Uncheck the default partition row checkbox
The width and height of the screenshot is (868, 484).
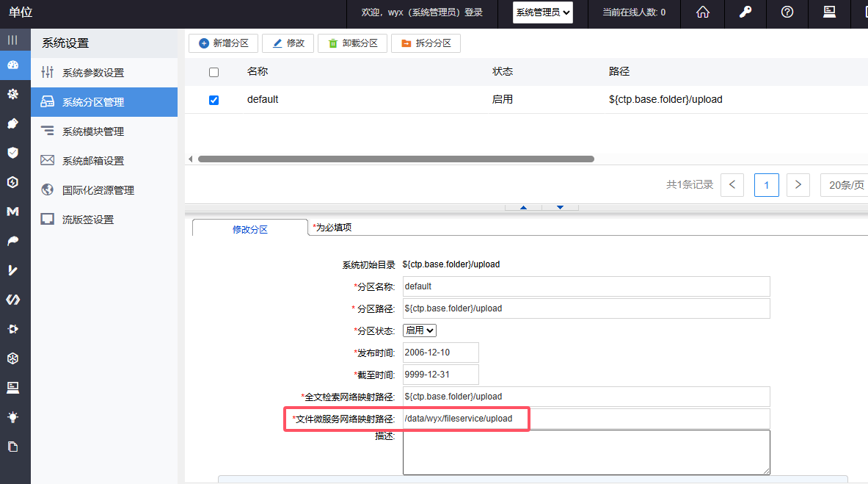(214, 100)
